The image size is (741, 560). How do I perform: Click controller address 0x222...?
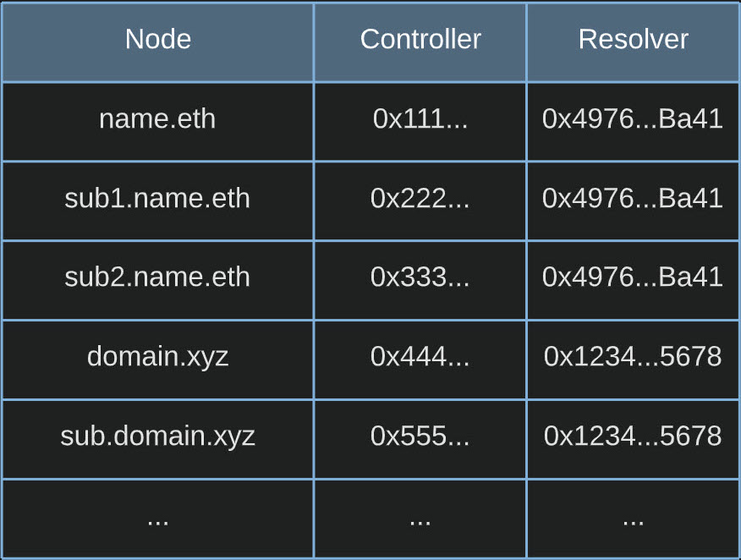pyautogui.click(x=420, y=199)
